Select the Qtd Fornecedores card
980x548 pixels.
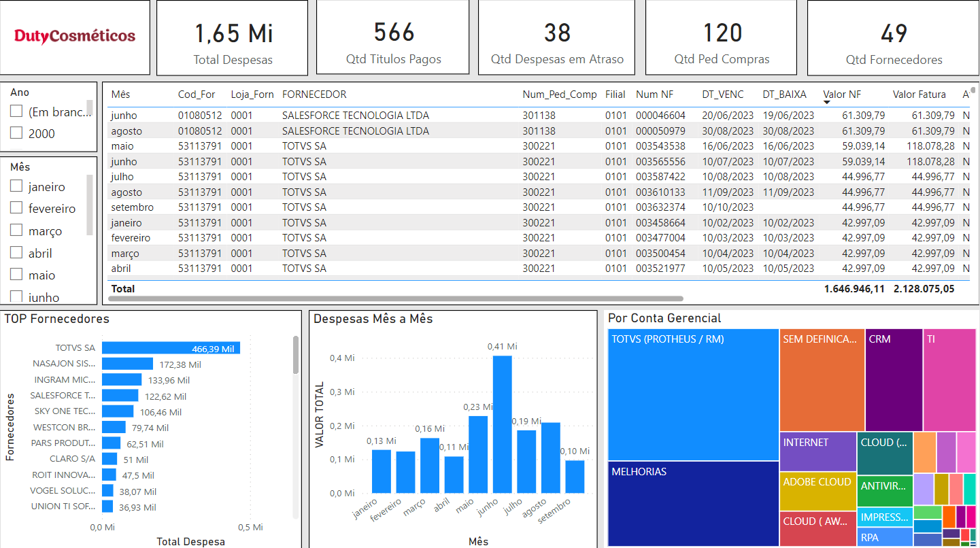click(x=894, y=37)
